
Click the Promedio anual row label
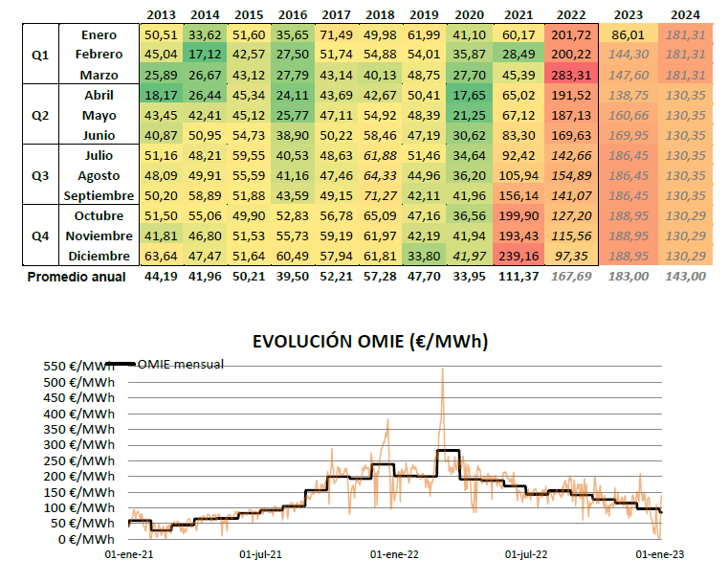77,277
